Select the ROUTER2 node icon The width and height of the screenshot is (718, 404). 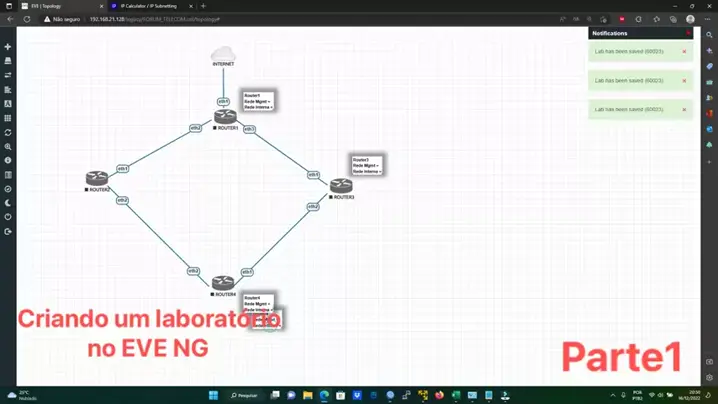[x=96, y=177]
